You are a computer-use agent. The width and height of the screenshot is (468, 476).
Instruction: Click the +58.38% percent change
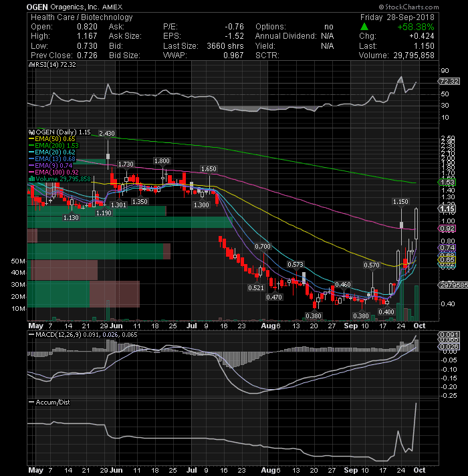pos(416,27)
